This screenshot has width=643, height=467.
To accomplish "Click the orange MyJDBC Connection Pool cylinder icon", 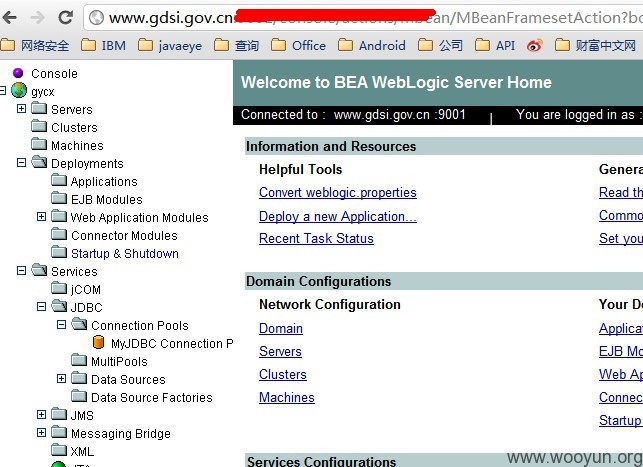I will (98, 342).
